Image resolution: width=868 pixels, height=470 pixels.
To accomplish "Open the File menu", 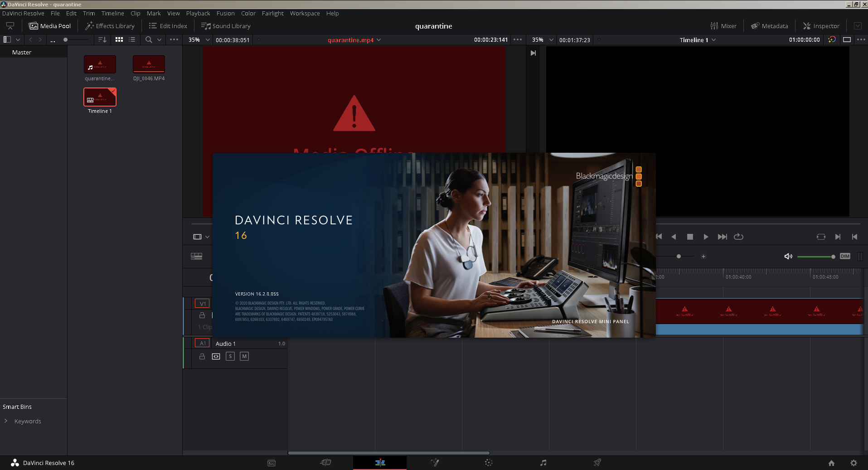I will point(55,13).
